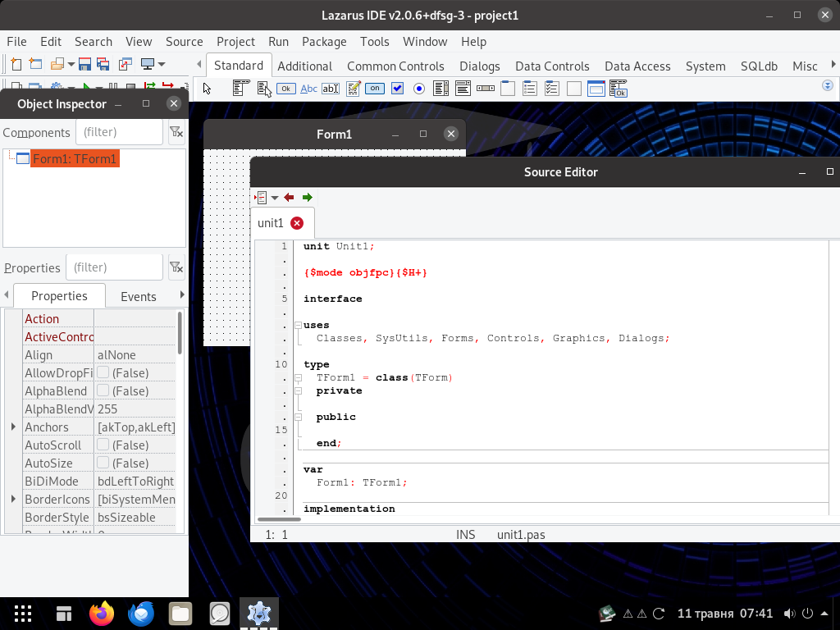This screenshot has width=840, height=630.
Task: Close the unit1 editor tab
Action: point(297,223)
